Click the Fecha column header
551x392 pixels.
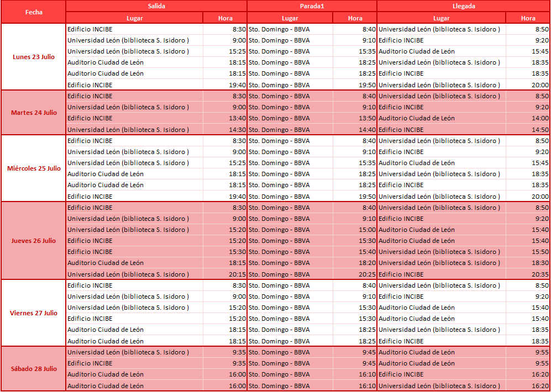[34, 12]
